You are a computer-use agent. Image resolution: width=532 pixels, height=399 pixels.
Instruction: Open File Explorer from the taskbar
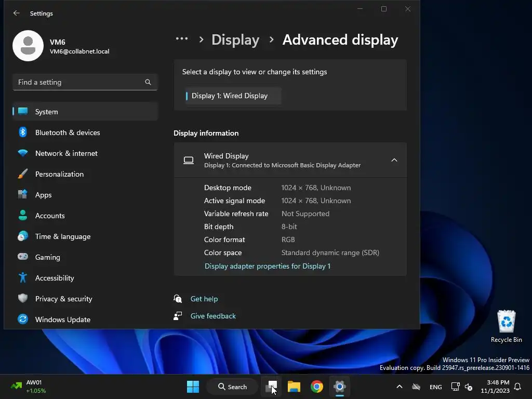[x=294, y=387]
